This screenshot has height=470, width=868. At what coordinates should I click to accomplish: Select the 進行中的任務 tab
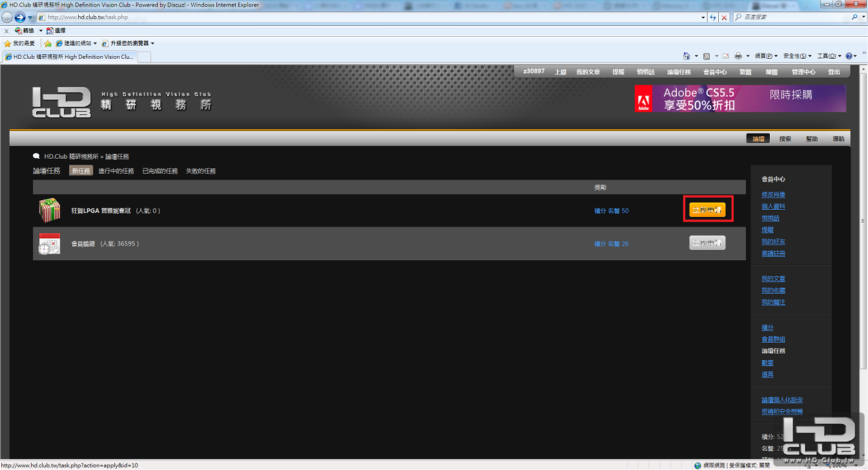116,171
